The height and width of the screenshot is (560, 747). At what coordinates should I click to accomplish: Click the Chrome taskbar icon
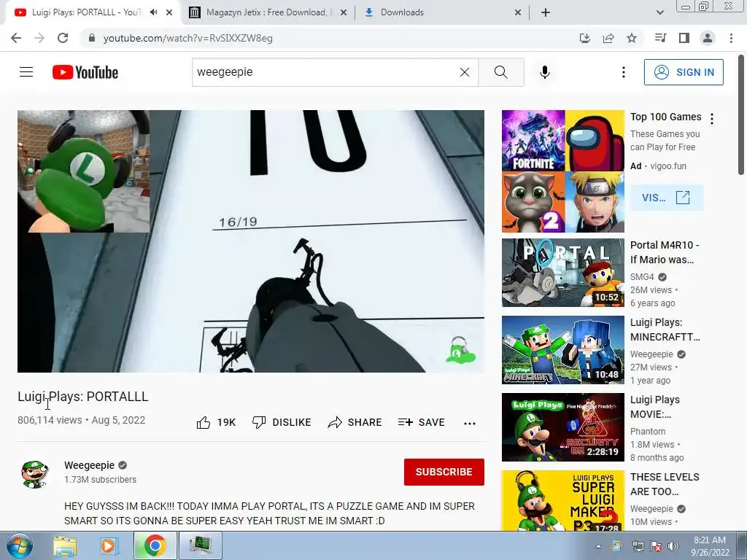[155, 545]
